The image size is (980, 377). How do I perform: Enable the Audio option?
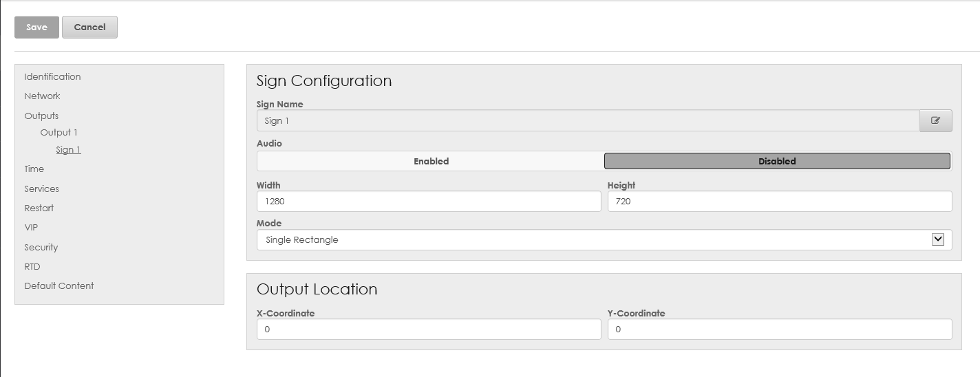pos(431,161)
